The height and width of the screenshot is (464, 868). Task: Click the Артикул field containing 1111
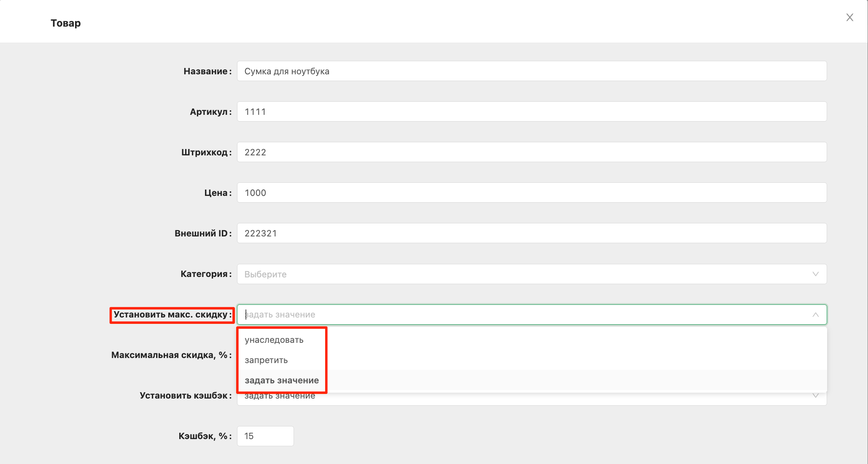(x=531, y=111)
